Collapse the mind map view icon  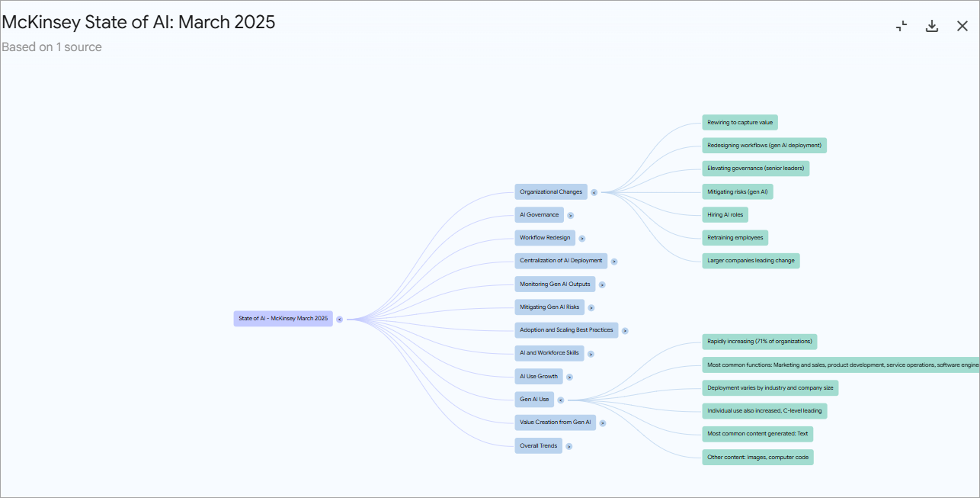[902, 26]
